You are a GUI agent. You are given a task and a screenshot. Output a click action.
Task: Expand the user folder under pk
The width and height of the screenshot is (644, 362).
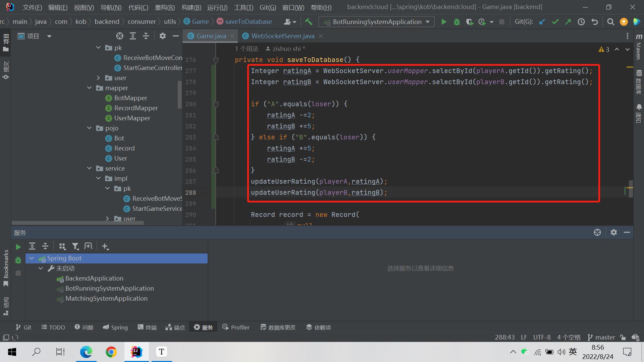(98, 78)
